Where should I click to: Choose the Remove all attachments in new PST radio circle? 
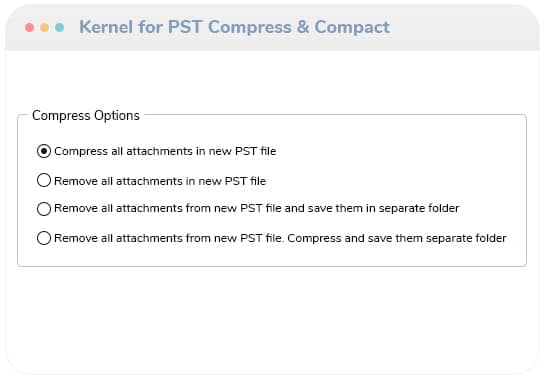pyautogui.click(x=44, y=180)
